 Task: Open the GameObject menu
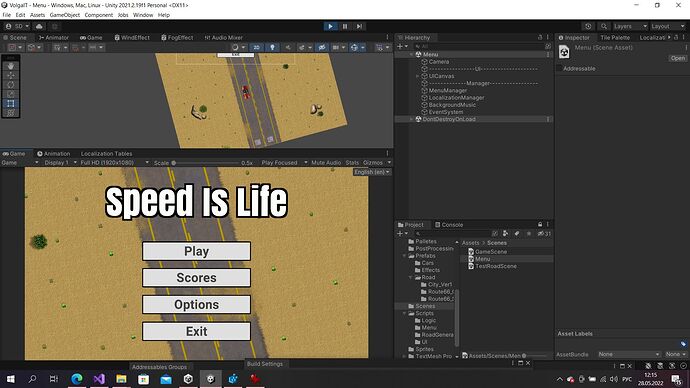click(65, 15)
